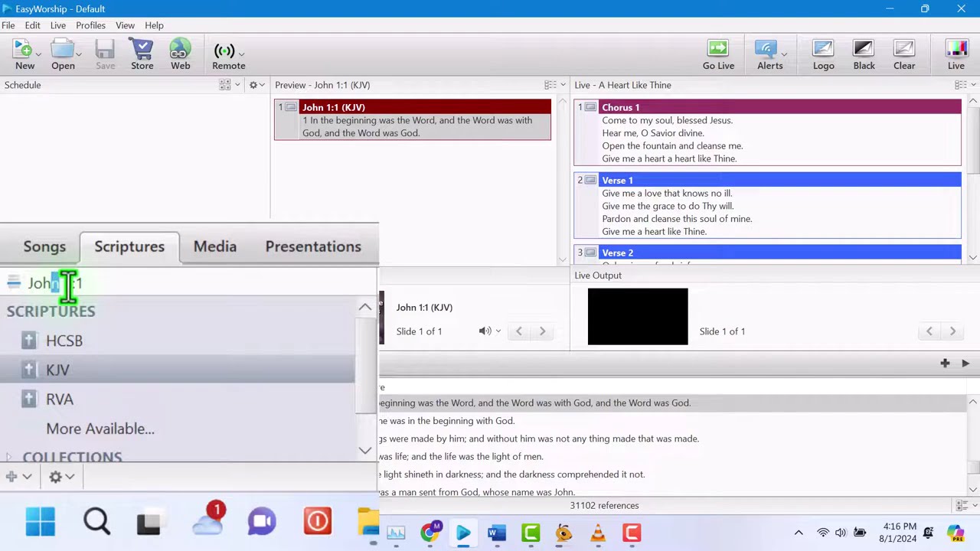The width and height of the screenshot is (980, 551).
Task: Click the New schedule toolbar icon
Action: pyautogui.click(x=24, y=55)
